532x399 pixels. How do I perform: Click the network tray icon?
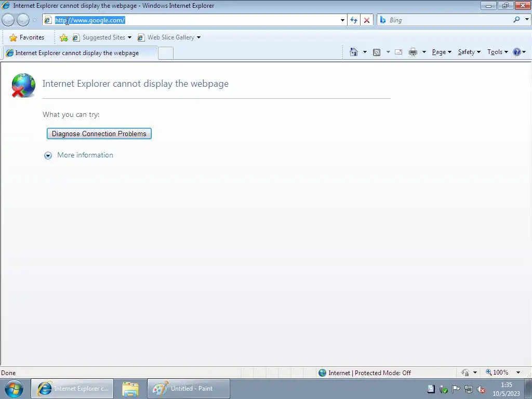point(469,390)
